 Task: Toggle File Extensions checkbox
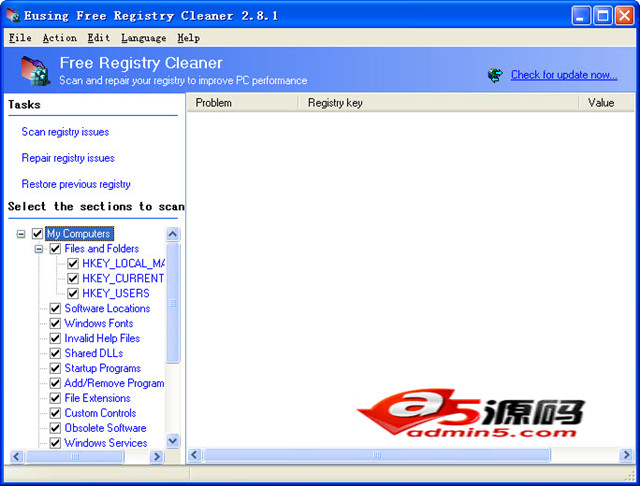[x=55, y=398]
